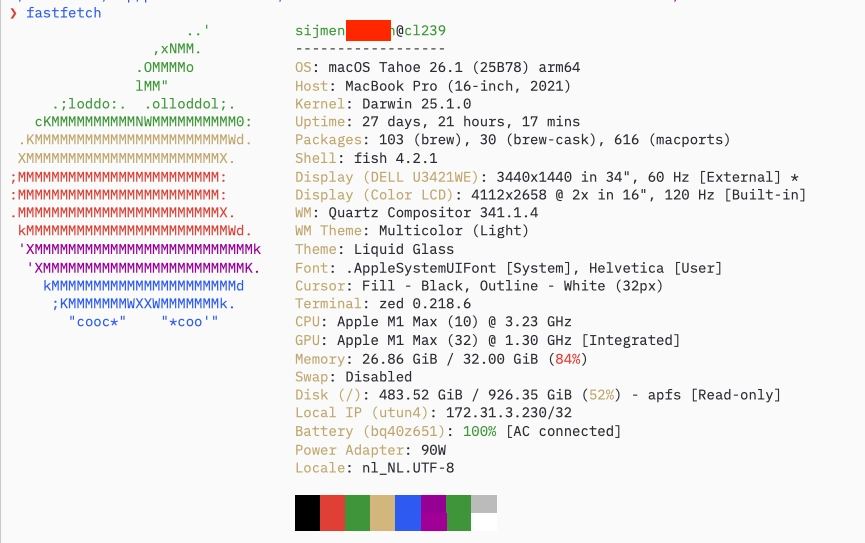The height and width of the screenshot is (543, 865).
Task: Click the black color block
Action: [x=307, y=513]
